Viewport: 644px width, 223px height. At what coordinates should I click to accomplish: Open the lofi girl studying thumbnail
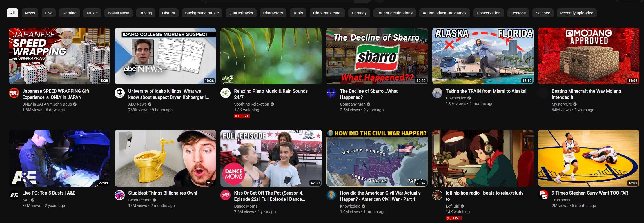(483, 158)
